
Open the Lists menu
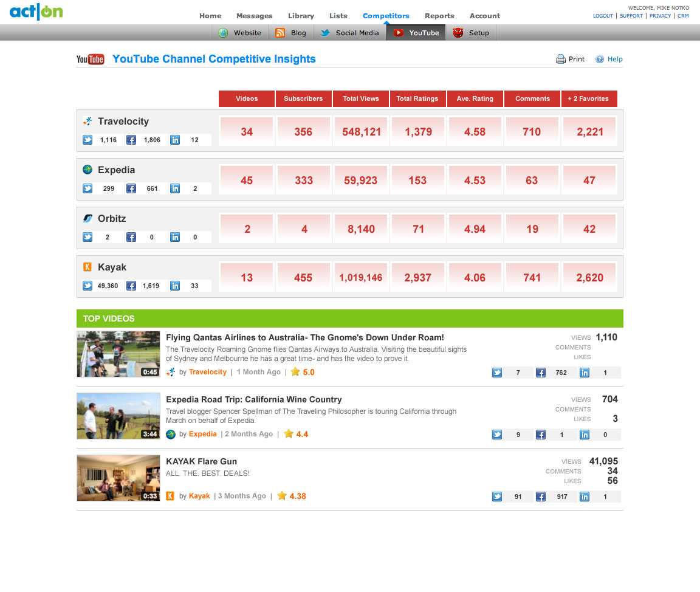(x=338, y=16)
